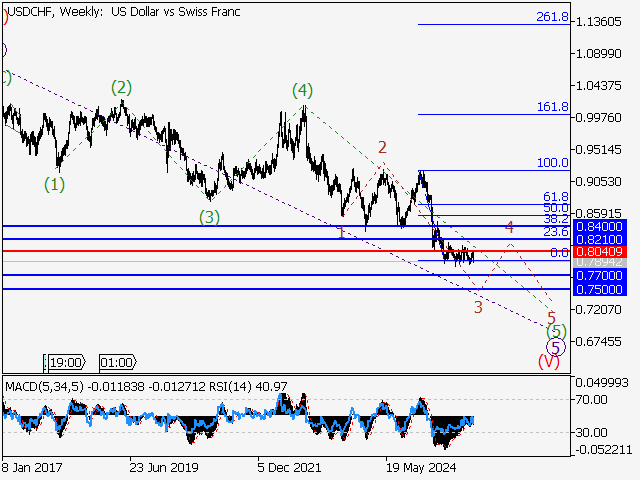Click the MACD(5,34,5) indicator title
This screenshot has width=640, height=480.
(47, 386)
